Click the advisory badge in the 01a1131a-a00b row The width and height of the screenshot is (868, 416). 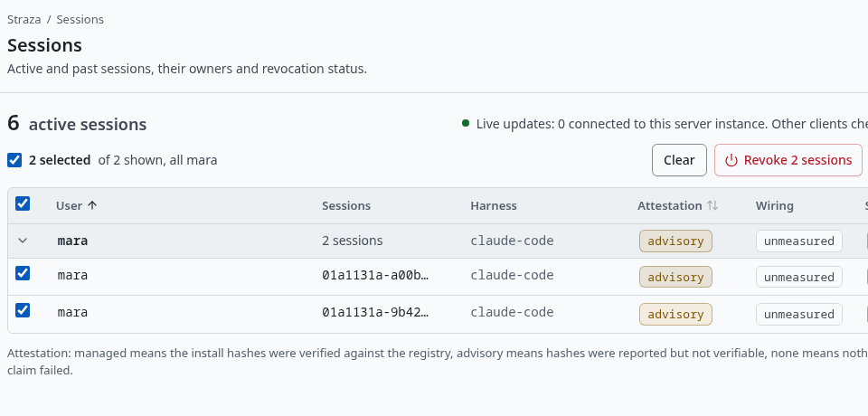[675, 277]
